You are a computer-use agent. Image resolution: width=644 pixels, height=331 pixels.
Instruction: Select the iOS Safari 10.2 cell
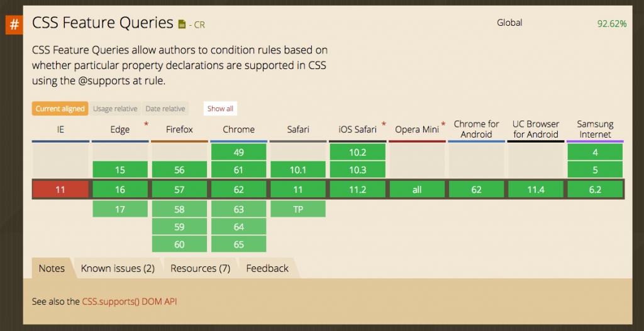tap(357, 152)
